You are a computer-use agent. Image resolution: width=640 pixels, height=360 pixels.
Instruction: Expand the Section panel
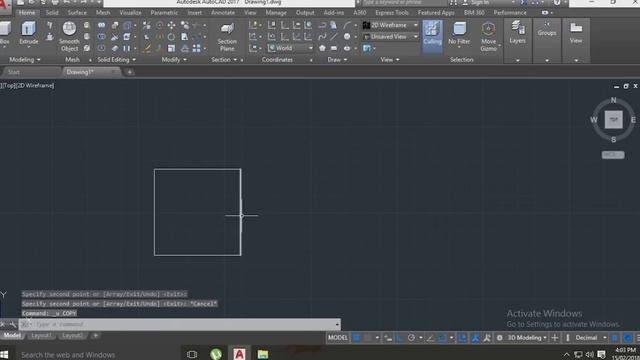pos(224,60)
